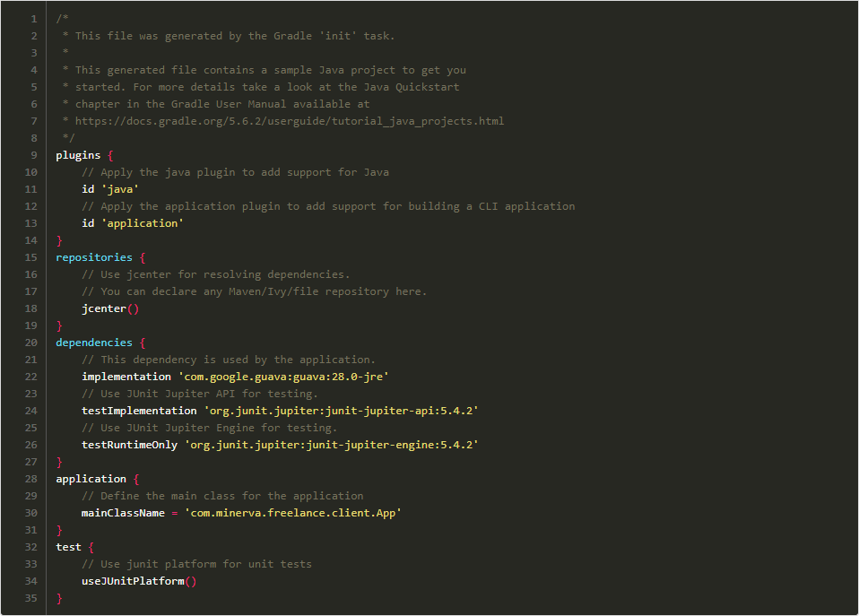Click the Gradle docs URL in comment
Viewport: 859px width, 616px height.
(290, 121)
